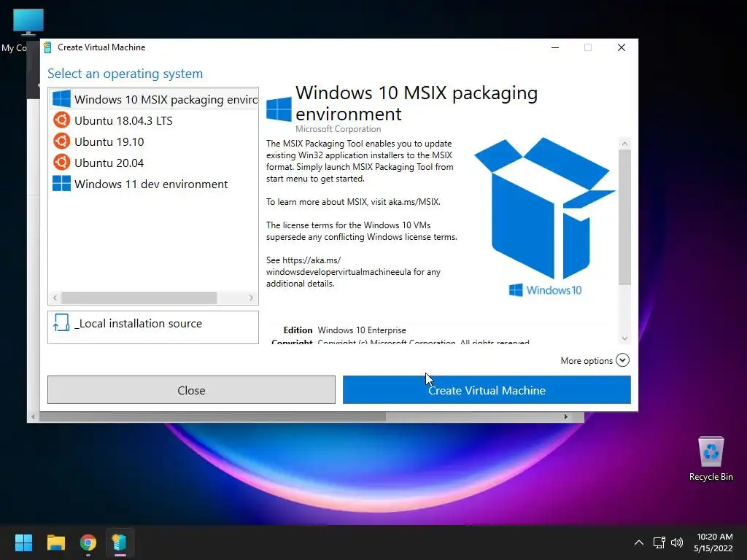747x560 pixels.
Task: Click the Close button in dialog
Action: coord(191,390)
